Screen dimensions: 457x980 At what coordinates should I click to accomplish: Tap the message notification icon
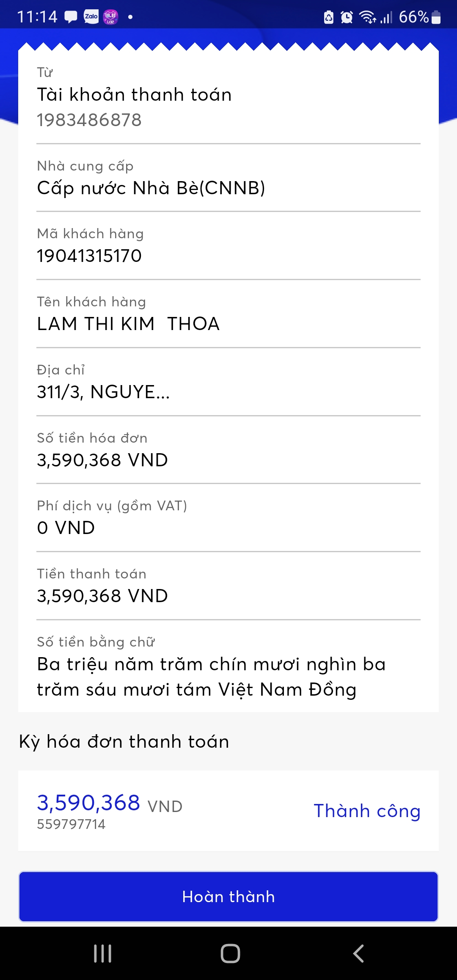pyautogui.click(x=71, y=17)
